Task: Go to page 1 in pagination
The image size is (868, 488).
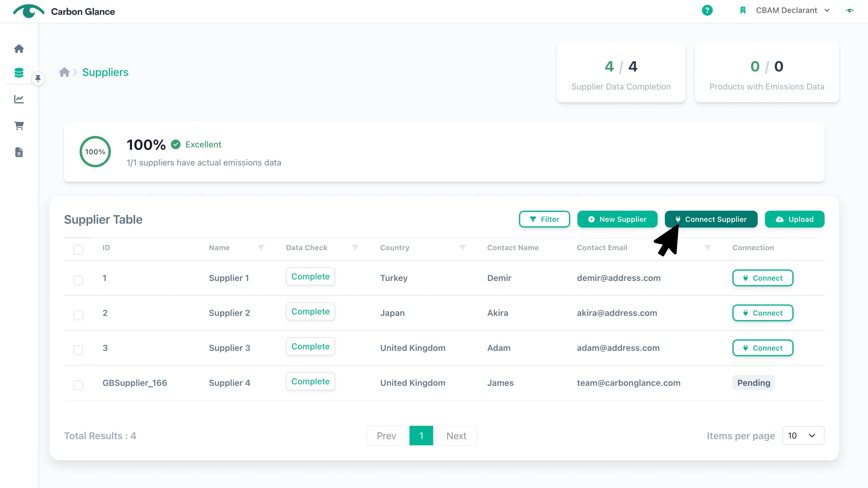Action: point(421,436)
